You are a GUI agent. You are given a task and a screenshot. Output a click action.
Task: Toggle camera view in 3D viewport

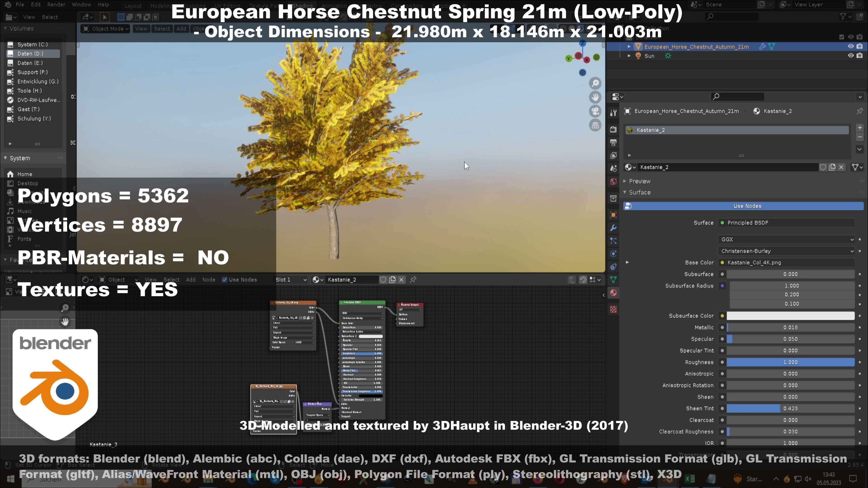[x=595, y=111]
